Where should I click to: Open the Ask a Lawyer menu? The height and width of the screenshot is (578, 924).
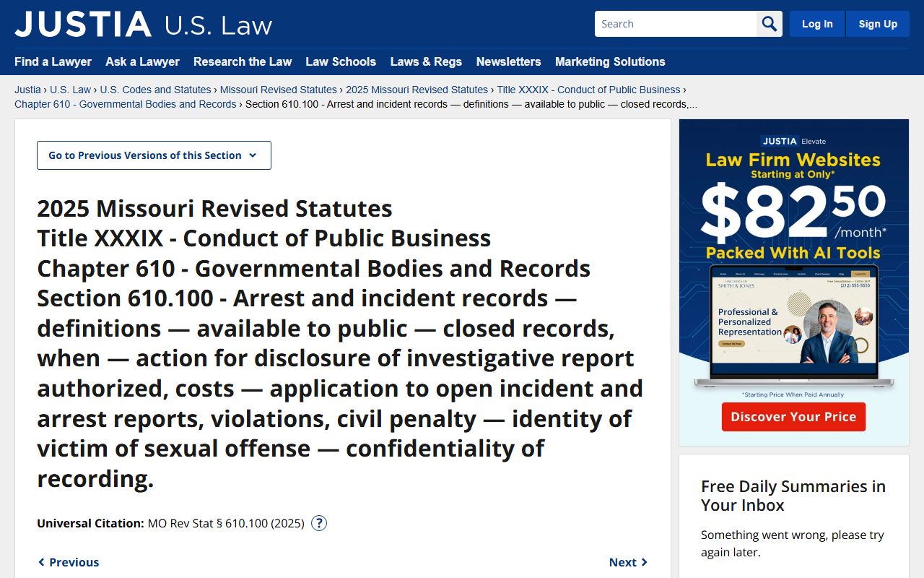point(142,61)
